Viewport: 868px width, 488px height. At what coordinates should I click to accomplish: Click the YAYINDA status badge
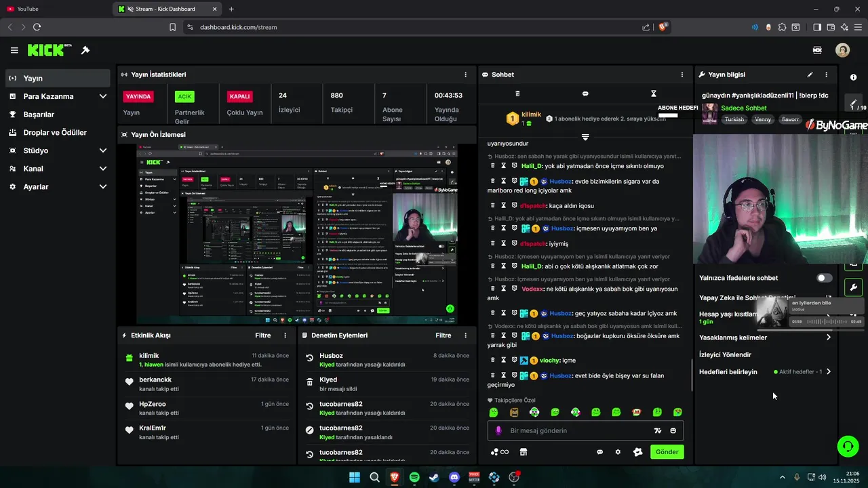point(138,96)
